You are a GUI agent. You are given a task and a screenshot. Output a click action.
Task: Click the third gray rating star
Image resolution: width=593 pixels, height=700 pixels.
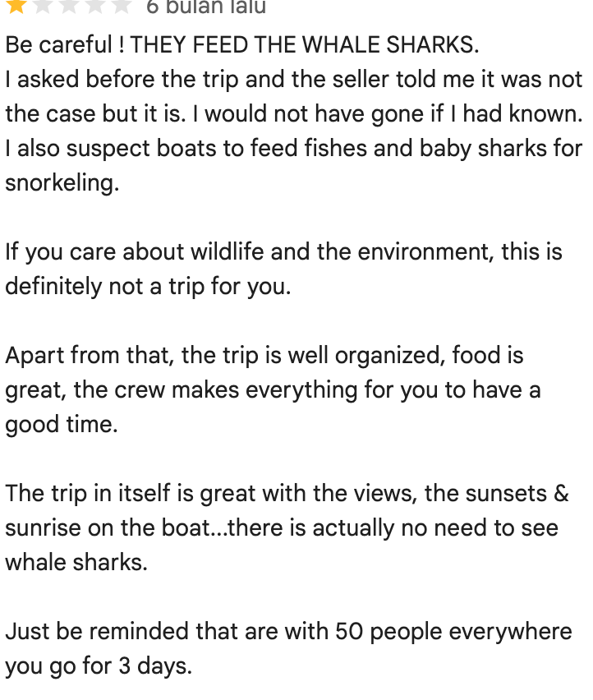coord(69,7)
